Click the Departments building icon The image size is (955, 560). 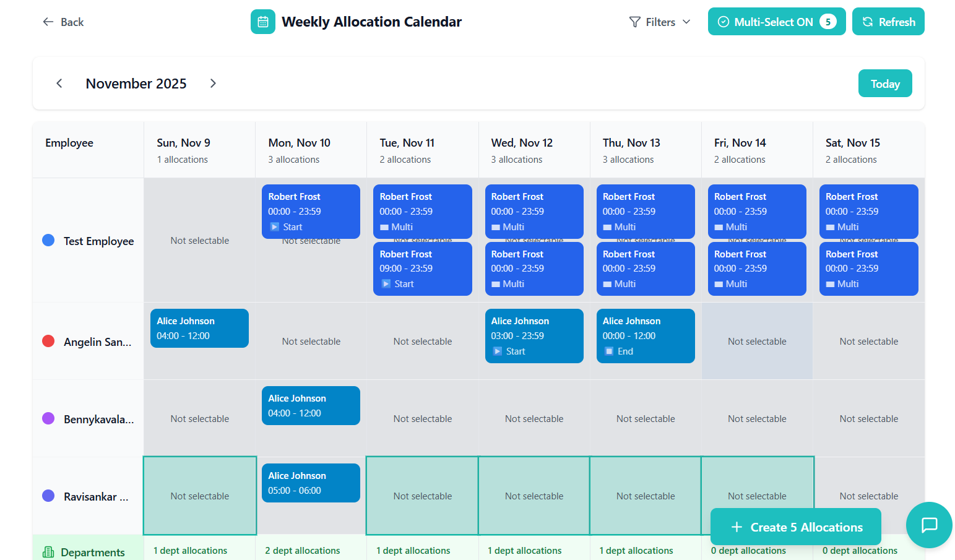click(48, 552)
